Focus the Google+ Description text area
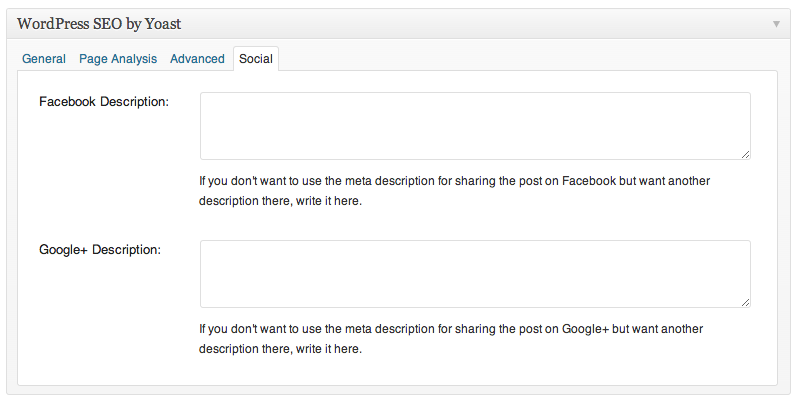 (x=475, y=273)
